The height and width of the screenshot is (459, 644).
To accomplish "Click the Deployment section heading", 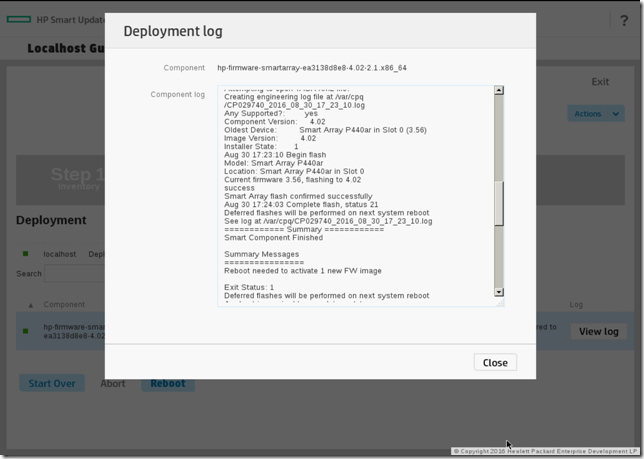I will tap(51, 220).
